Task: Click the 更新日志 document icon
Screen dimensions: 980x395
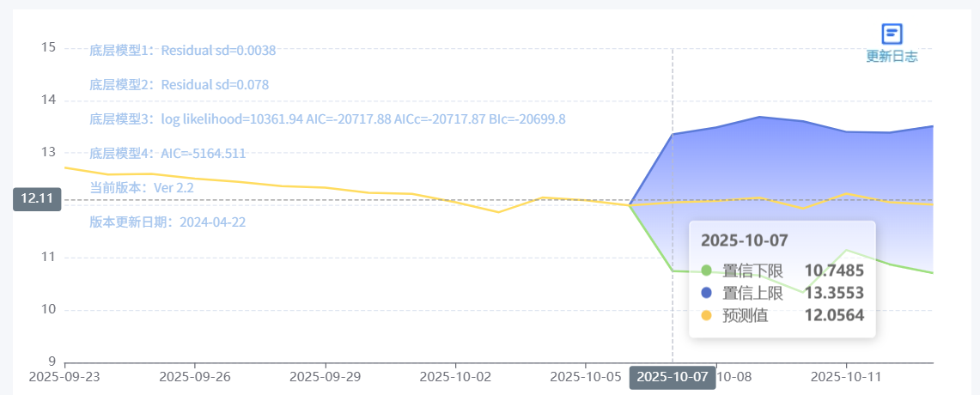Action: (892, 33)
